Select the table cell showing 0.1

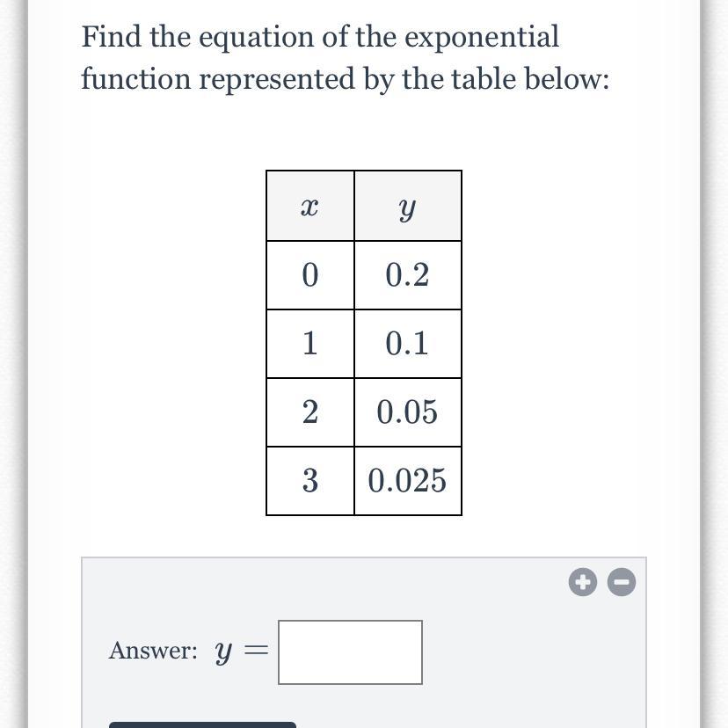click(407, 344)
